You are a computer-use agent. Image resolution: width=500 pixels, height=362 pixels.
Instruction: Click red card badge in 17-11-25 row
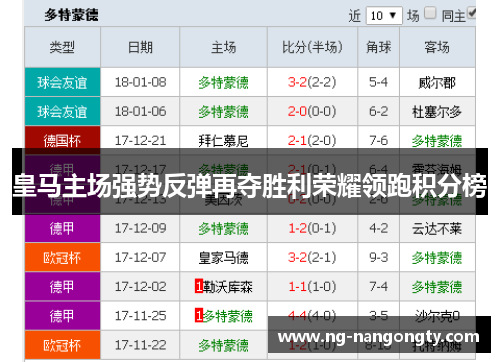[x=199, y=316]
